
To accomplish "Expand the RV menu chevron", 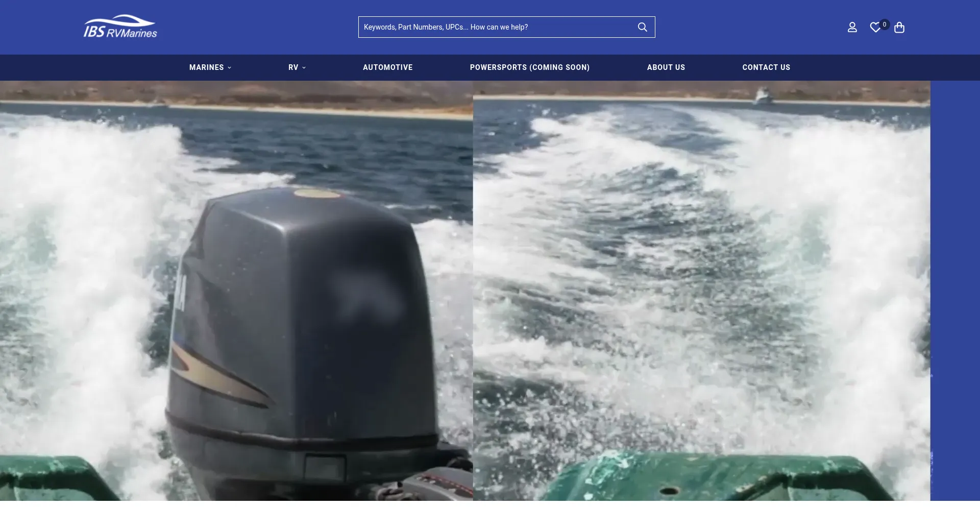I will click(x=304, y=68).
